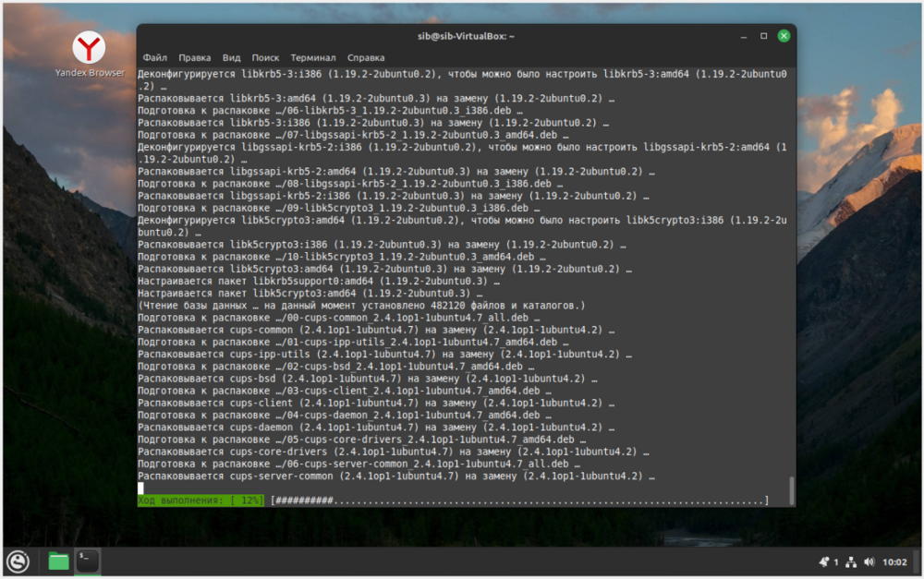
Task: Click the line mentioning '10-libk5crypto3' deb file
Action: point(342,258)
